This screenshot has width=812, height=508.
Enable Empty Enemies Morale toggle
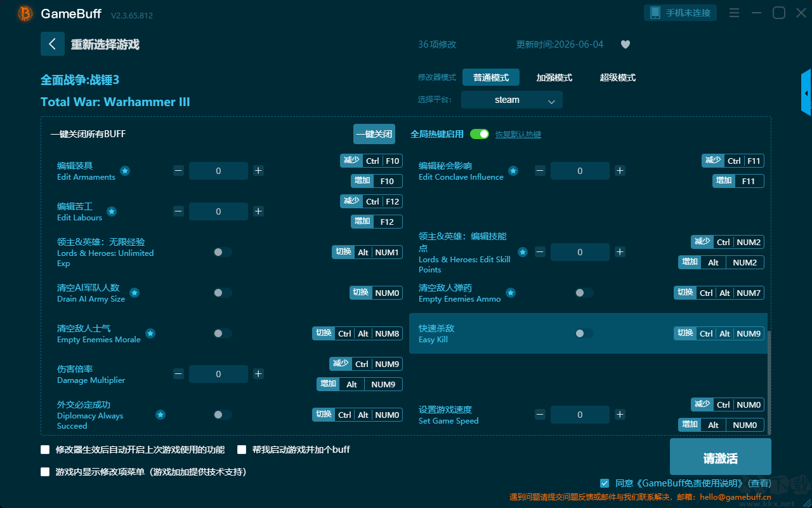coord(222,333)
